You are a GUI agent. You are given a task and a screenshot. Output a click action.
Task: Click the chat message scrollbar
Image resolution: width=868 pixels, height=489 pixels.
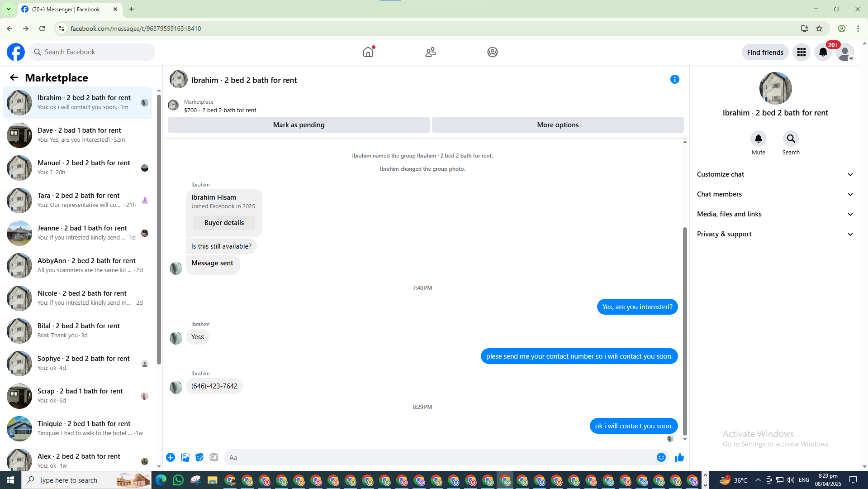click(x=685, y=331)
